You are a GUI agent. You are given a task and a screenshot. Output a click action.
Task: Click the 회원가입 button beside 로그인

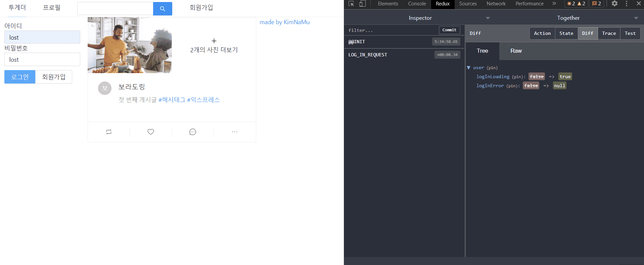point(54,77)
